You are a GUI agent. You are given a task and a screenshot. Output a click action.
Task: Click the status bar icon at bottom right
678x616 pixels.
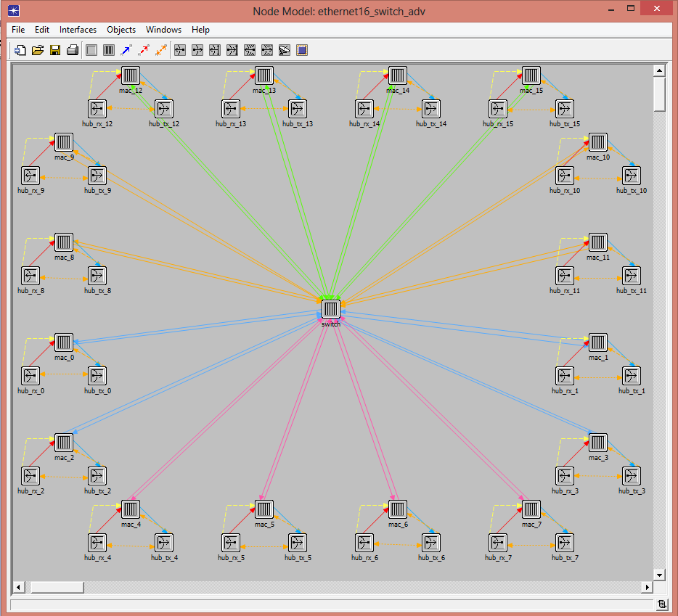coord(662,604)
